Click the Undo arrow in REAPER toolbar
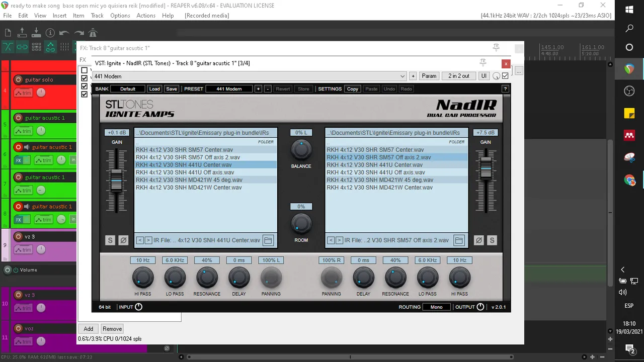Screen dimensions: 644x362 64,33
